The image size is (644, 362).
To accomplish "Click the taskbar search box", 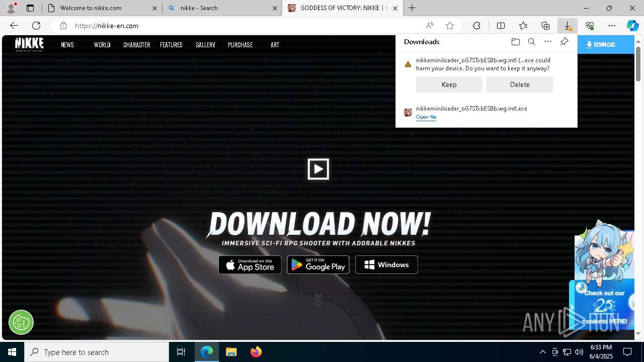I will (97, 352).
